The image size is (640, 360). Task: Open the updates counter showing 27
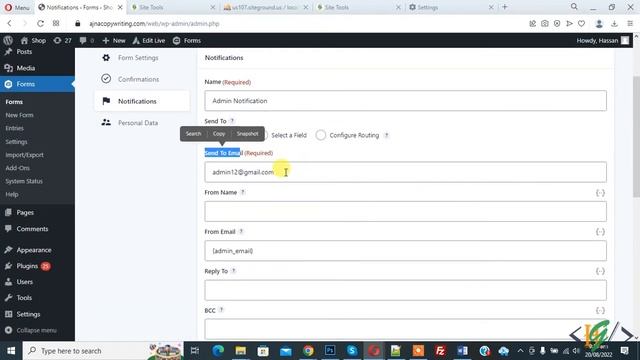point(62,40)
